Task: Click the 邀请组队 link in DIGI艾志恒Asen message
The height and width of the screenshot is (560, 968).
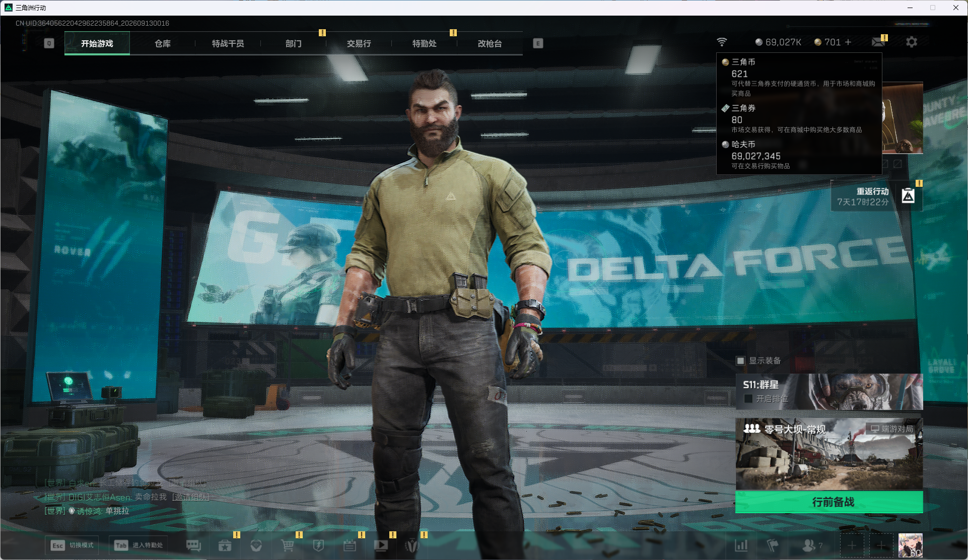Action: [x=191, y=497]
